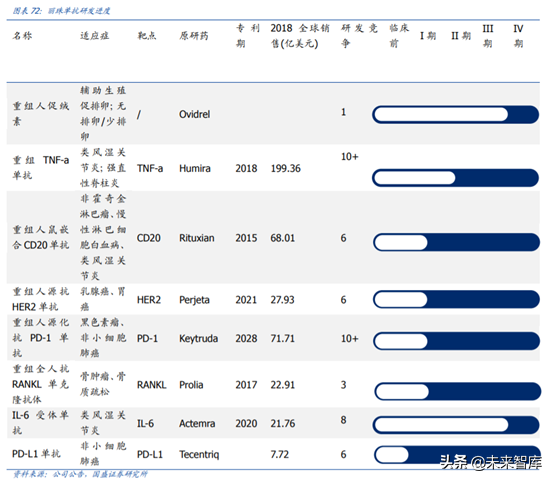Click target cell 'RANKL'

tap(152, 384)
